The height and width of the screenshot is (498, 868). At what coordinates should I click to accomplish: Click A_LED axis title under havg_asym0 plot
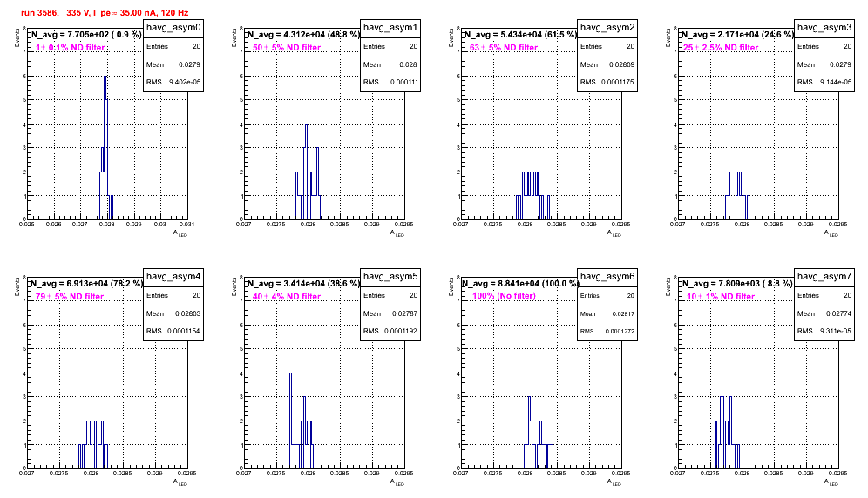click(x=180, y=233)
